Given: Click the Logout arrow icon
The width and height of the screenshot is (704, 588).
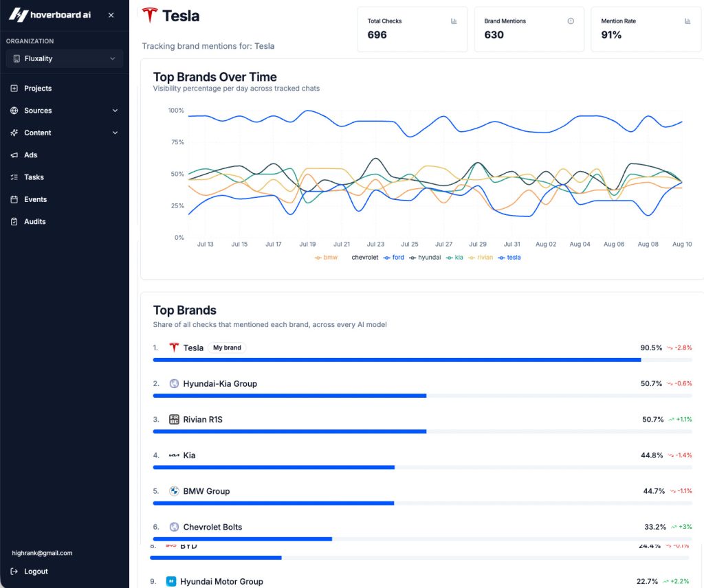Looking at the screenshot, I should tap(14, 572).
